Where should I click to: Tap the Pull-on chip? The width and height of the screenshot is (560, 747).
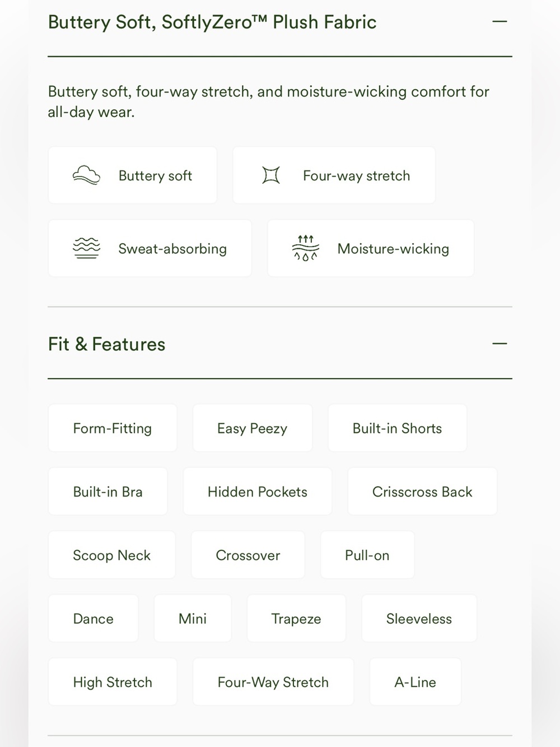[x=367, y=555]
